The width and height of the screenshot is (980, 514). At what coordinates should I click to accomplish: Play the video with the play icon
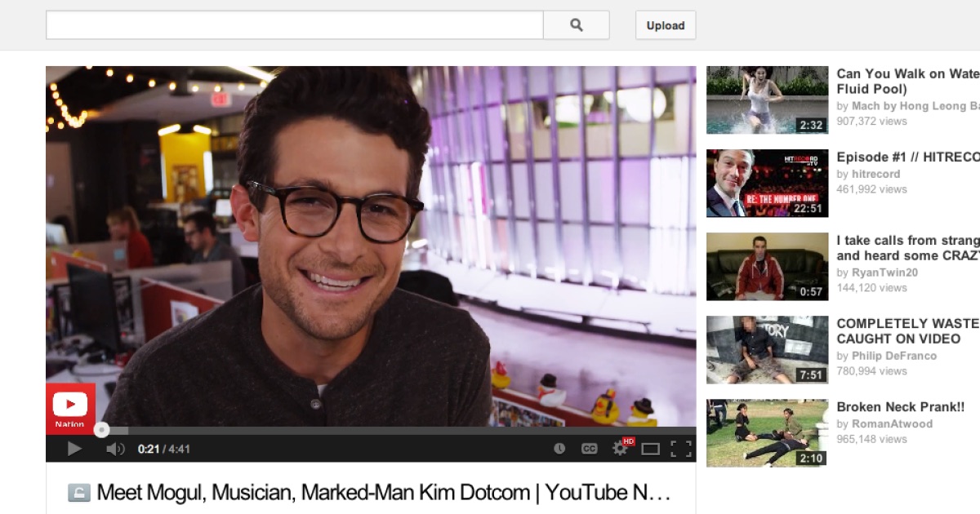click(x=74, y=449)
